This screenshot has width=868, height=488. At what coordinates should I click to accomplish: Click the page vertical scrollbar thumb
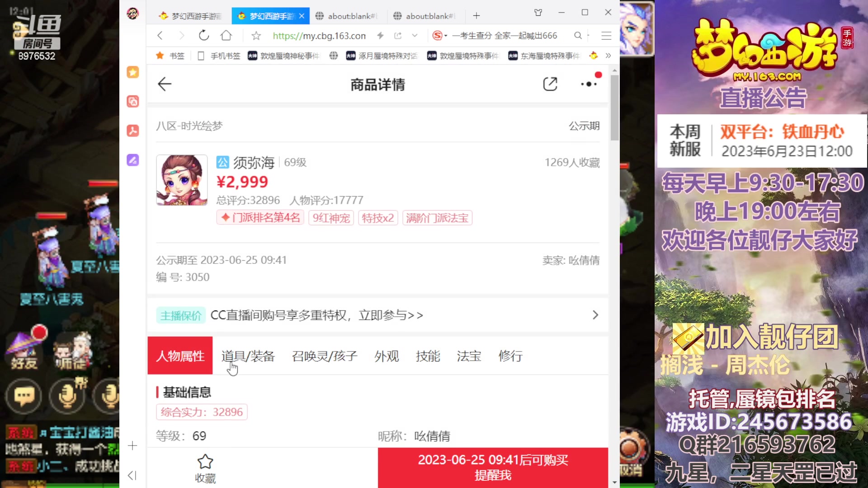[x=614, y=108]
